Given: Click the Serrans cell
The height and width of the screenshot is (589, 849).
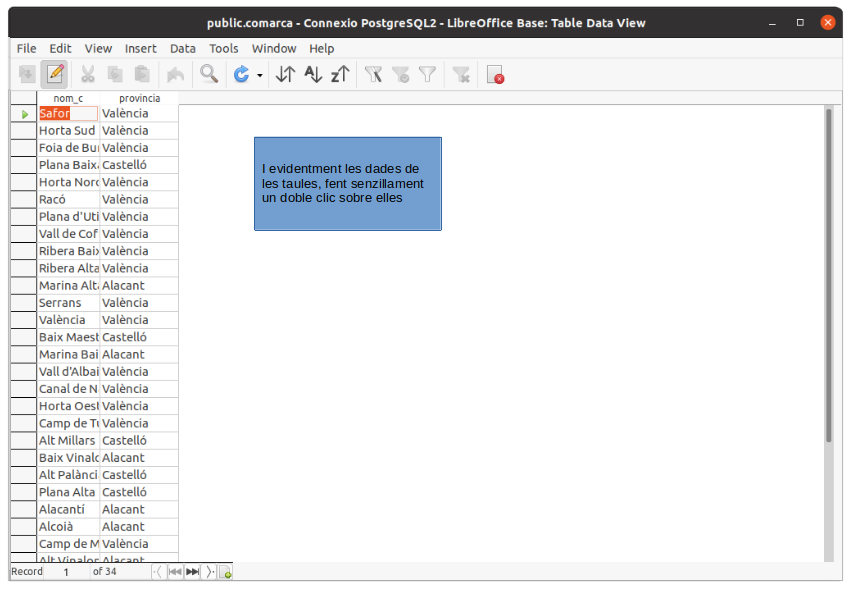Looking at the screenshot, I should [68, 303].
